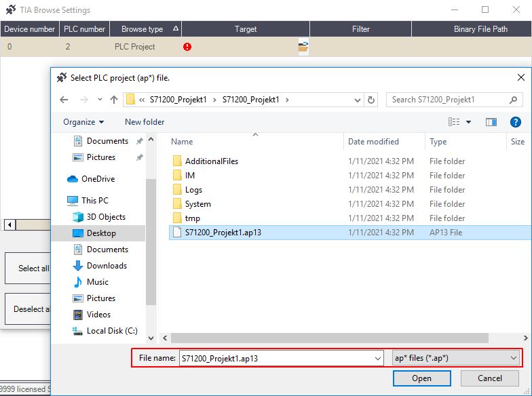The image size is (532, 396).
Task: Refresh the folder listing
Action: (x=371, y=100)
